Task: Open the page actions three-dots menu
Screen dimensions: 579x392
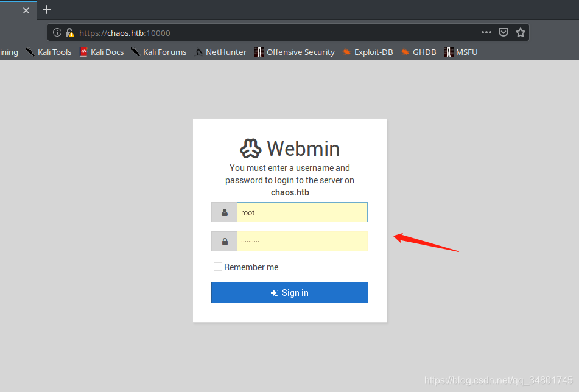Action: click(x=486, y=32)
